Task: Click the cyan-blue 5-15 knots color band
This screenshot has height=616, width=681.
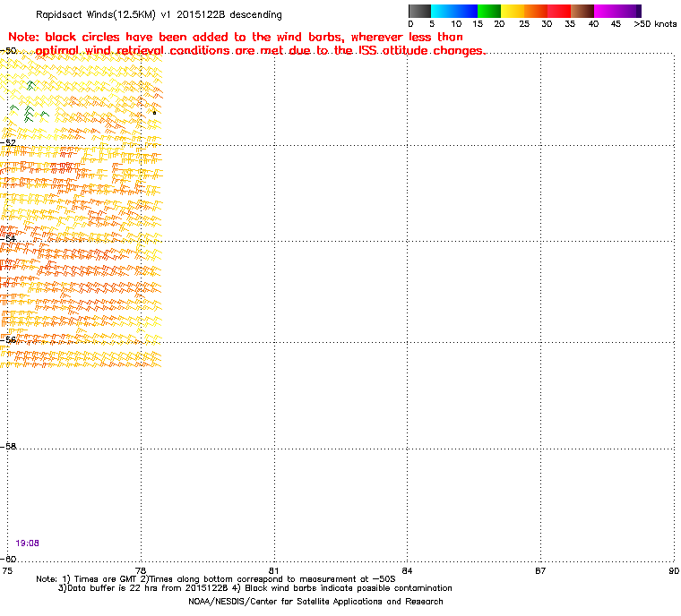Action: 454,11
